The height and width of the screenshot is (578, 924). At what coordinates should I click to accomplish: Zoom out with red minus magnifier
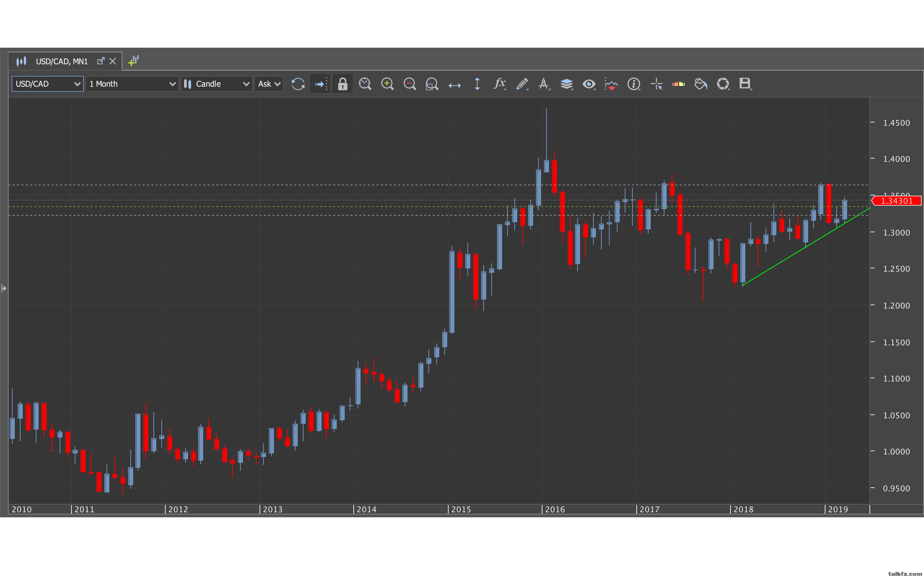click(x=410, y=84)
